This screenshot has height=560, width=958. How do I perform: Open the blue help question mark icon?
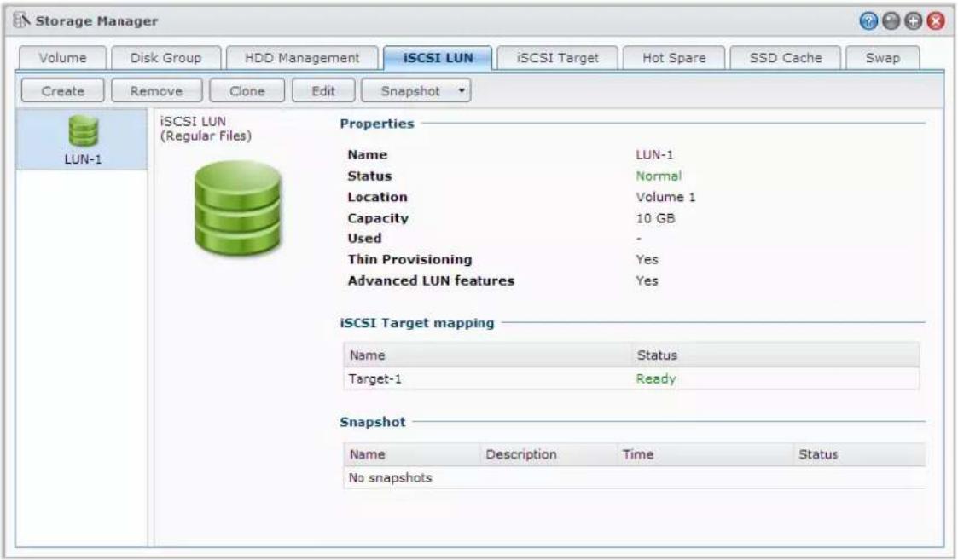point(868,21)
